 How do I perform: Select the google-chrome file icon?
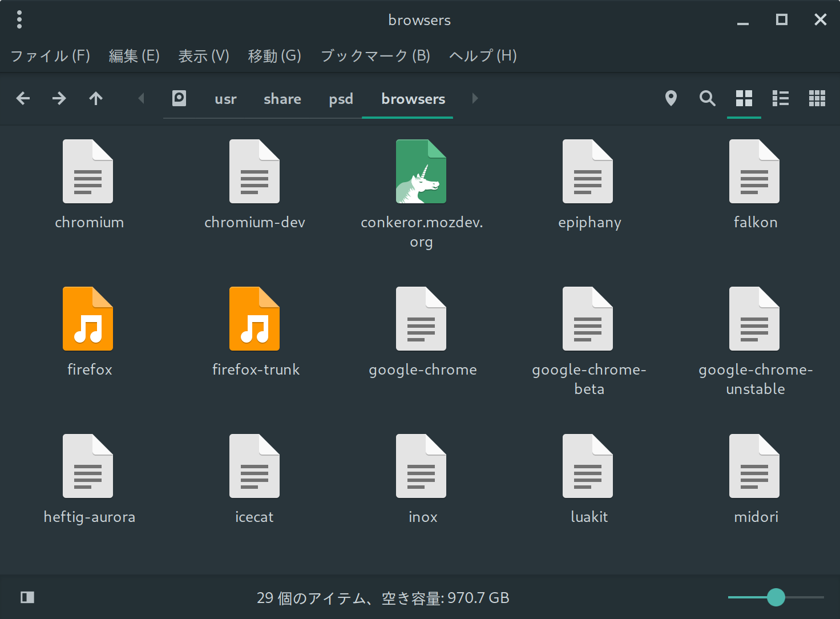click(x=421, y=319)
